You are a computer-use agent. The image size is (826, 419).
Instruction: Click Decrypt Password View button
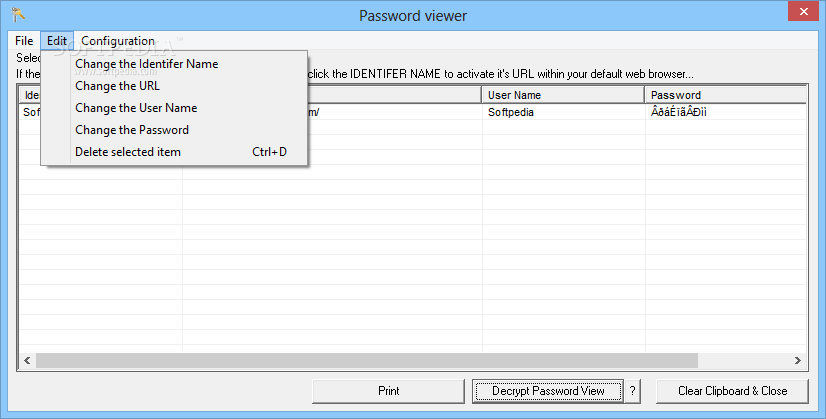[x=548, y=391]
